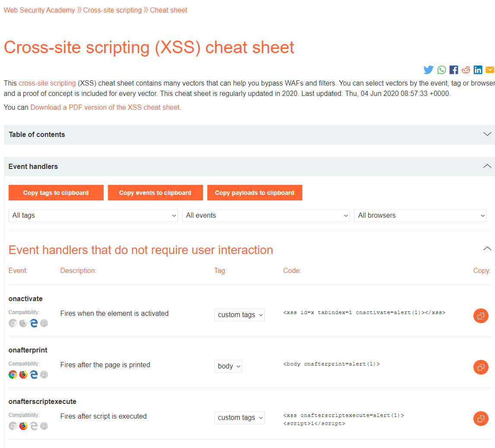Click the onactivate event name
Viewport: 495px width, 448px height.
click(25, 299)
